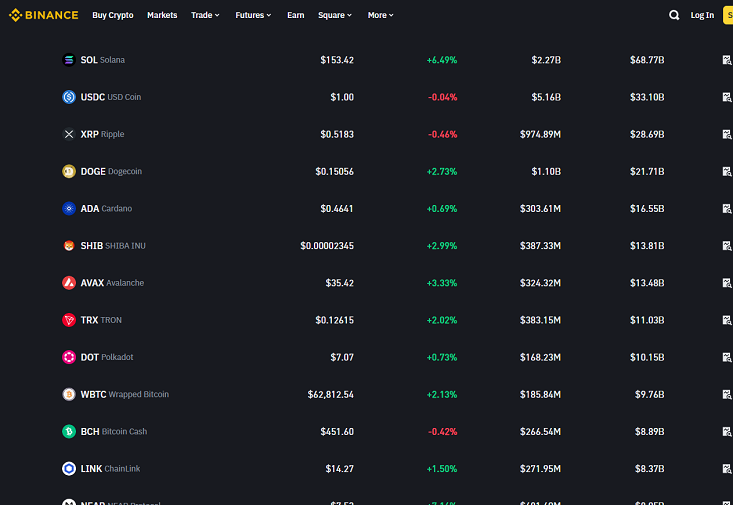
Task: Click the $168.23M volume value
Action: (x=540, y=357)
